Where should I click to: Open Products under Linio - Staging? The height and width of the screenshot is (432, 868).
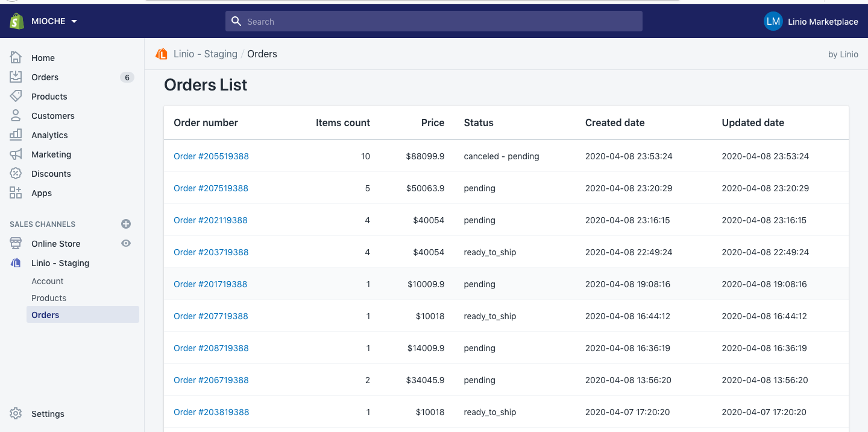coord(49,298)
